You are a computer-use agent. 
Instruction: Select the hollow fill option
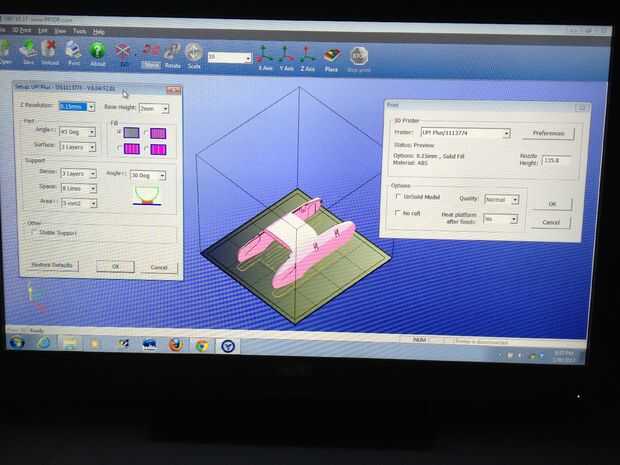(158, 149)
